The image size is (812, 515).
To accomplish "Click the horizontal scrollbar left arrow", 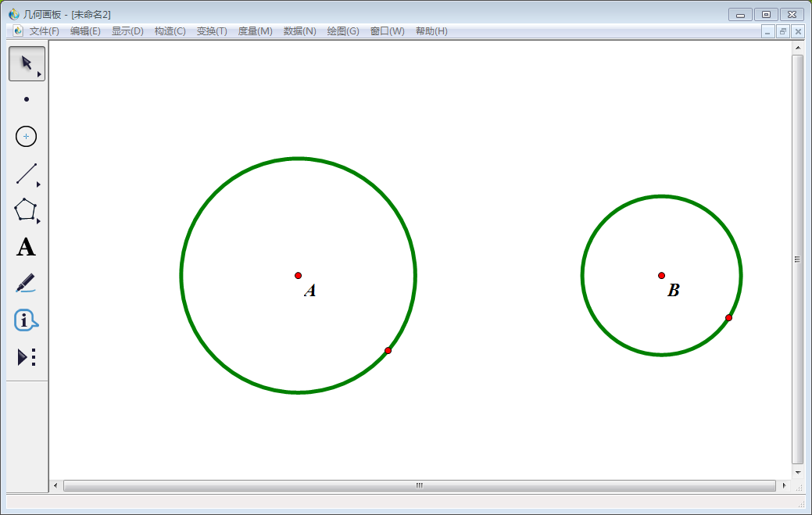I will [56, 485].
